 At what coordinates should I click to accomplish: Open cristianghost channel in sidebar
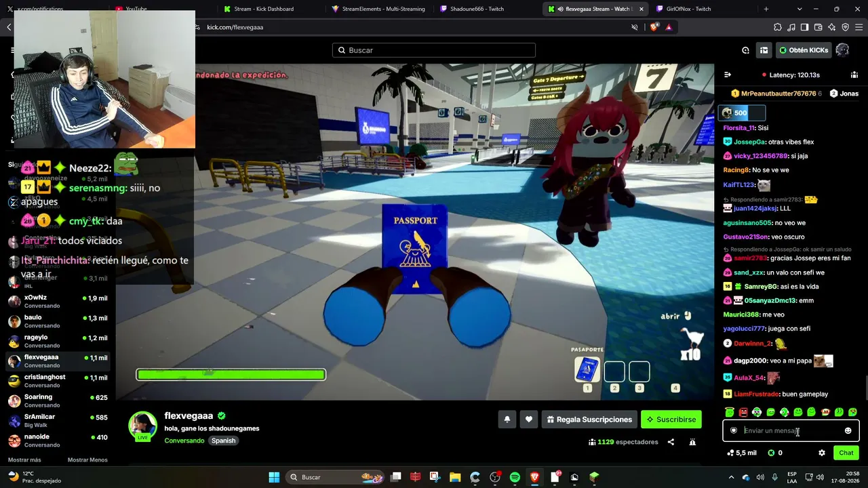point(57,381)
